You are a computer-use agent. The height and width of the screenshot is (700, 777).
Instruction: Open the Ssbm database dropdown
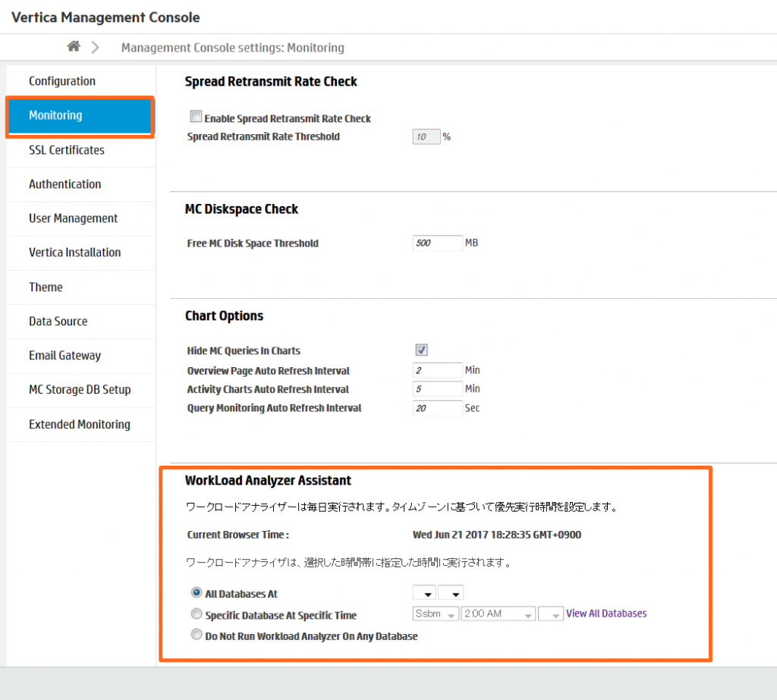point(436,614)
